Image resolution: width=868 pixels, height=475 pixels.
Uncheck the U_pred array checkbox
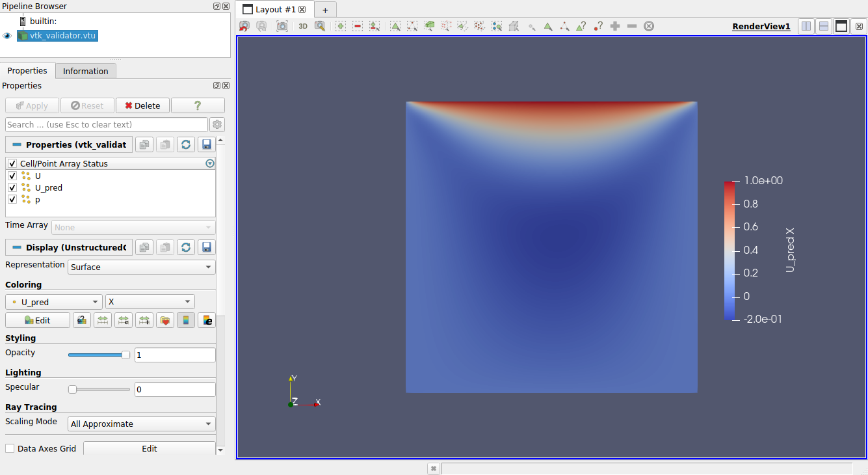(x=12, y=187)
